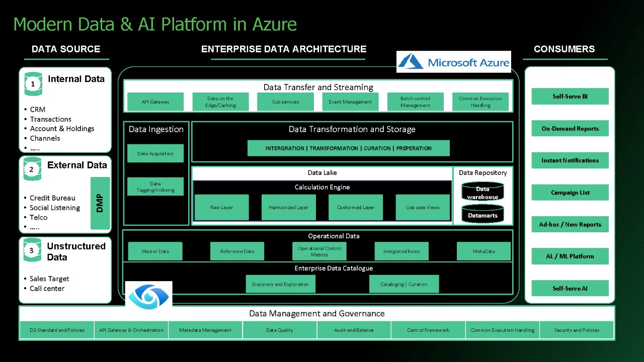Select Batch control Management box
This screenshot has width=644, height=362.
click(415, 102)
